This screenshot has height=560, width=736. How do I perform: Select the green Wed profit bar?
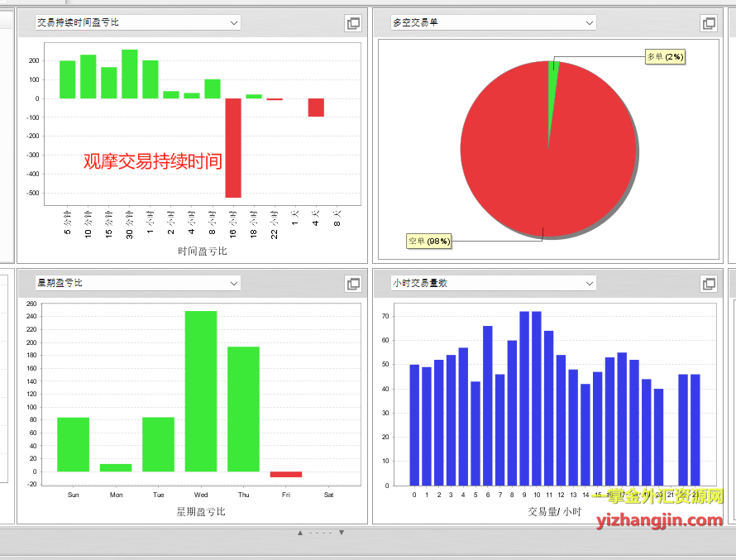[201, 390]
